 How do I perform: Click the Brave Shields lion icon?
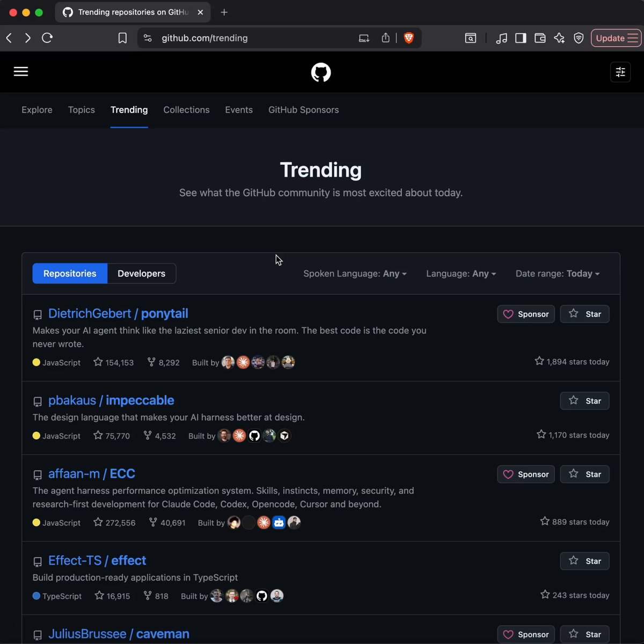coord(409,38)
